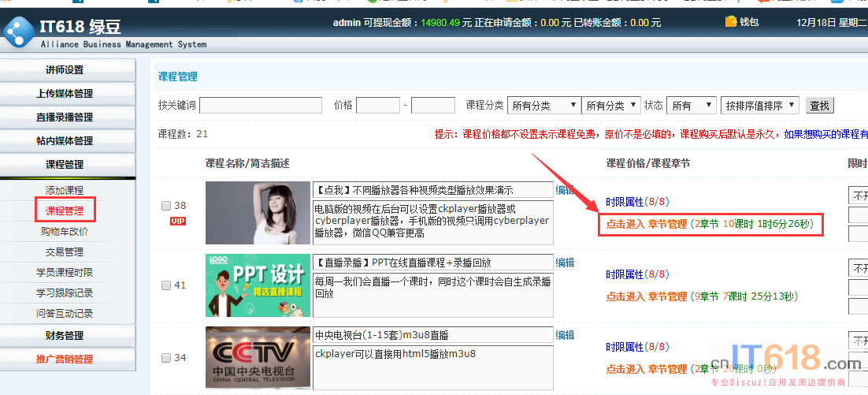Open the PPT设计 course thumbnail

pos(258,285)
